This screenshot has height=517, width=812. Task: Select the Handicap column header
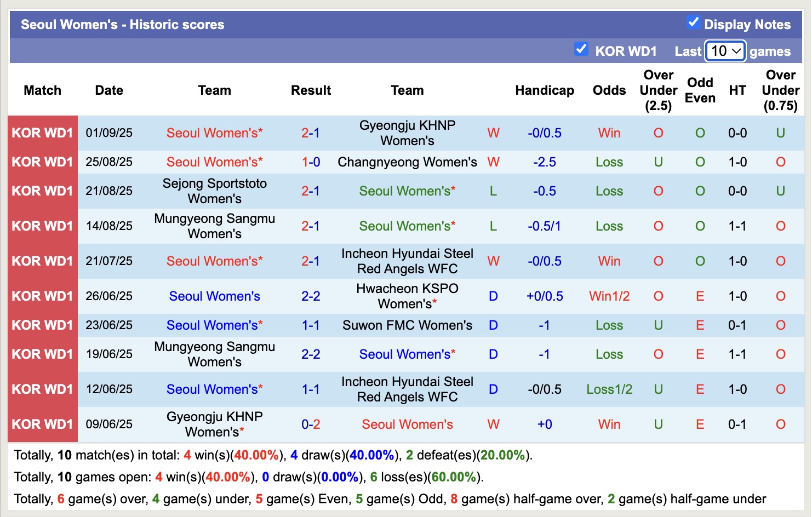544,90
